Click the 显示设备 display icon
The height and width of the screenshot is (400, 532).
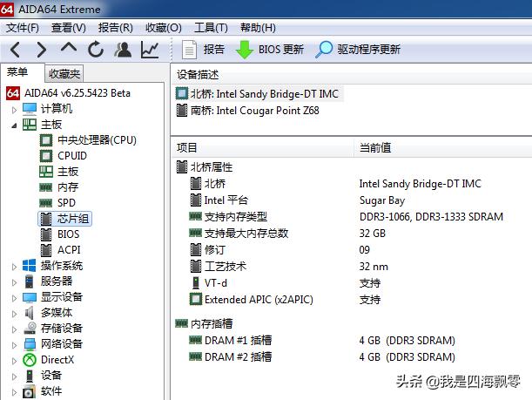[30, 297]
